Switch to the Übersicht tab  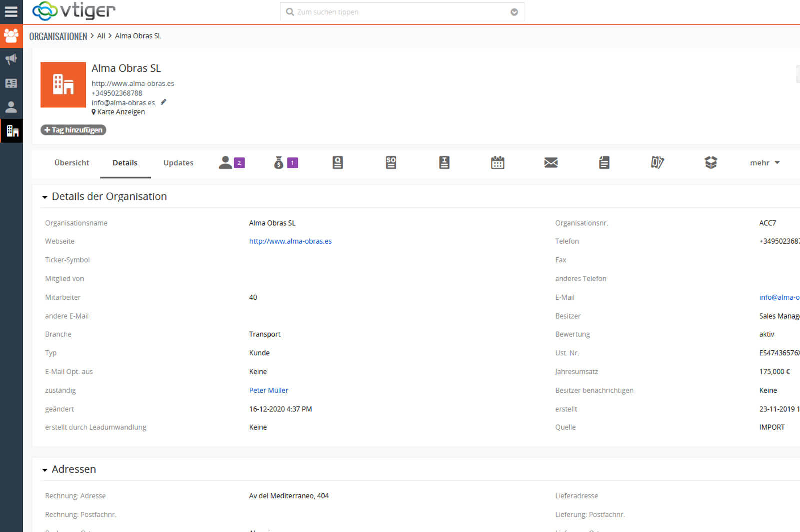(72, 163)
